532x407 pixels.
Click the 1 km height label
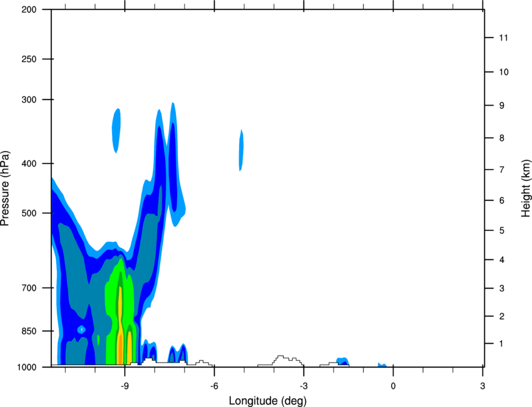(x=501, y=344)
